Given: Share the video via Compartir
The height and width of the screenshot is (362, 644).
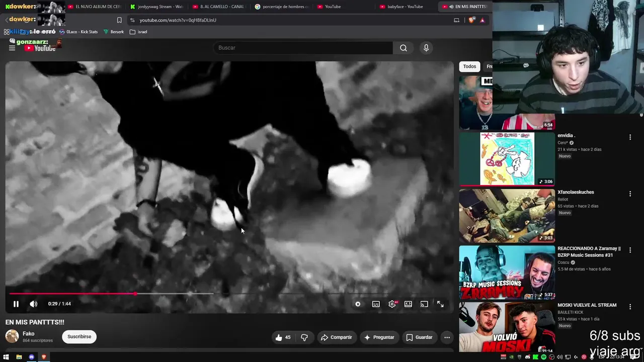Looking at the screenshot, I should (x=336, y=337).
